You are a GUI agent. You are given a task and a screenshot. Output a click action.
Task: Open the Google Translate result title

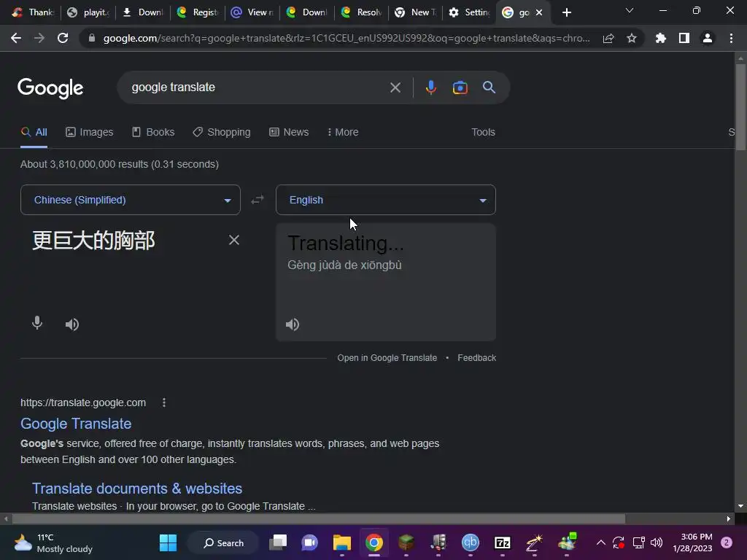[x=76, y=424]
